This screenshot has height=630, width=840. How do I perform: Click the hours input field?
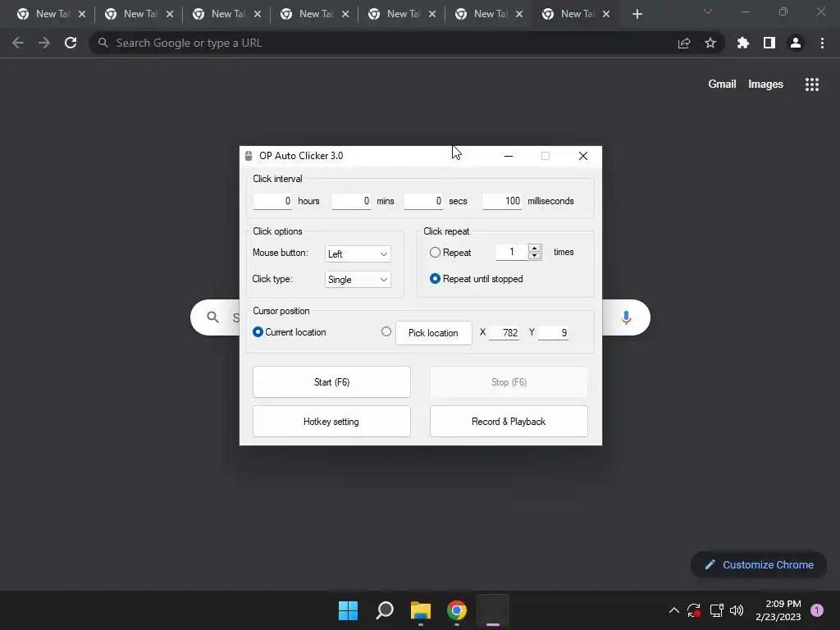[272, 201]
